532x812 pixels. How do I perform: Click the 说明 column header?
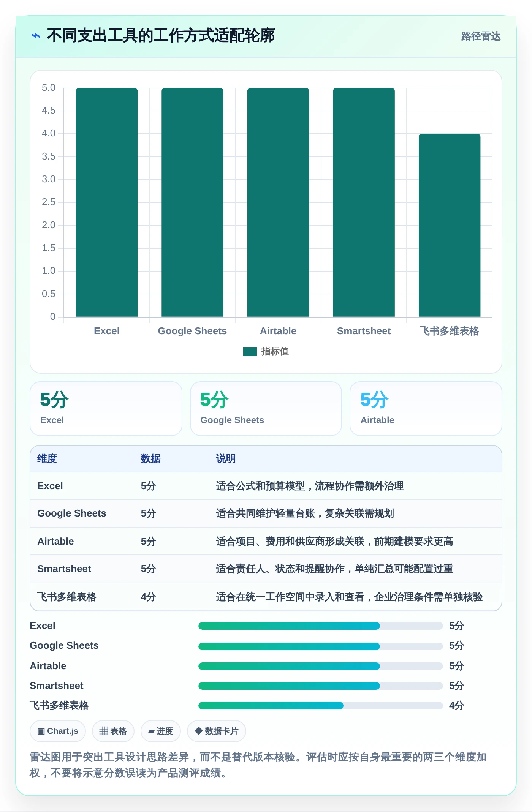pos(226,459)
